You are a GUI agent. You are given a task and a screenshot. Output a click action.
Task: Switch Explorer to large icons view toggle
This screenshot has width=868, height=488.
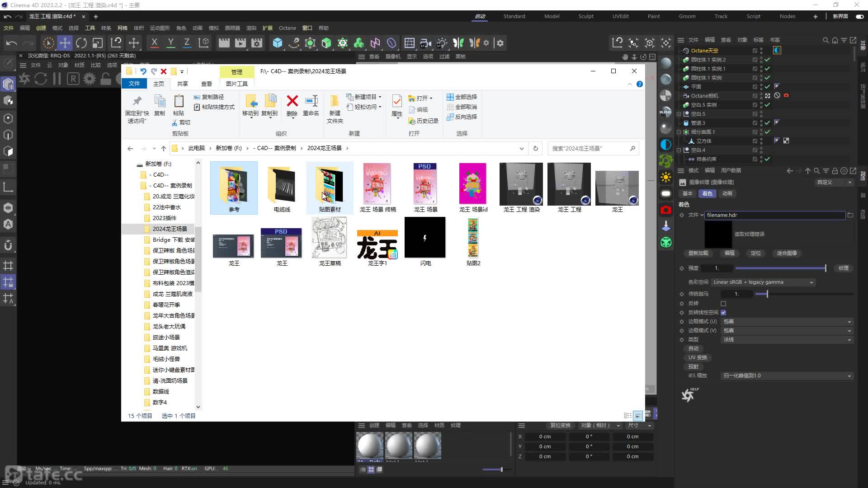click(638, 416)
